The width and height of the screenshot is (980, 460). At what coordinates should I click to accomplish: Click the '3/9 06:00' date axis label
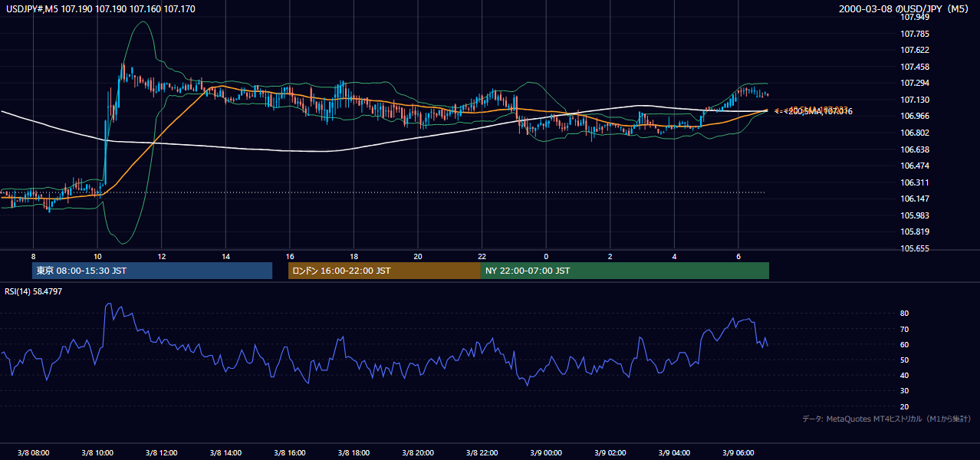coord(738,452)
